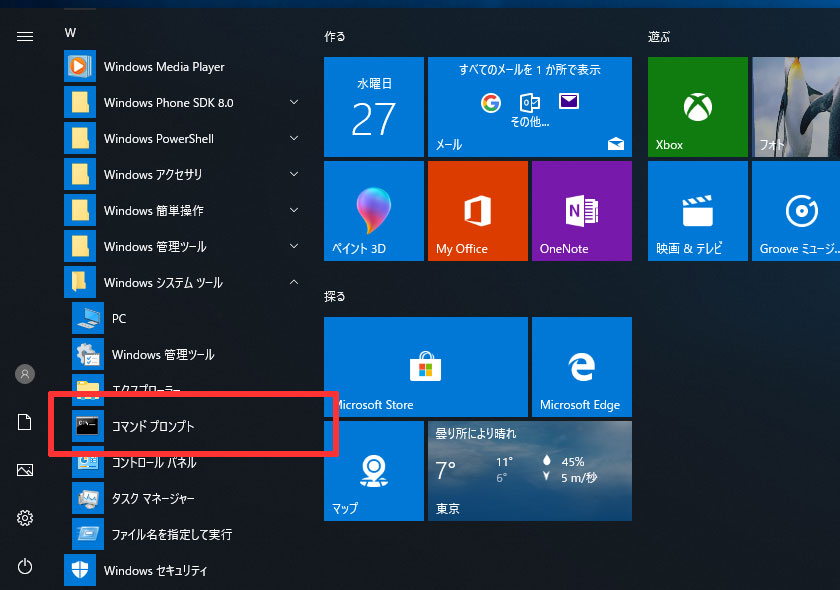Click the コマンド プロンプト label
Image resolution: width=840 pixels, height=590 pixels.
[x=153, y=427]
